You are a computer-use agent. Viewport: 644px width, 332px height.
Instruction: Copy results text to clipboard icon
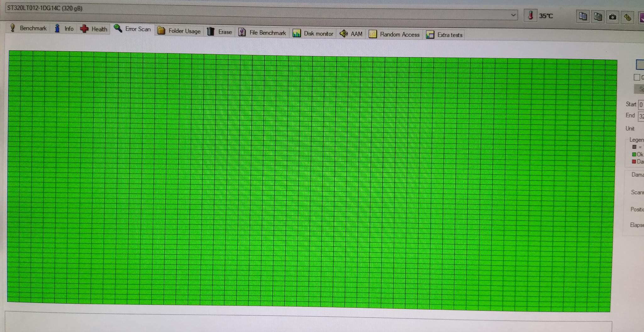click(x=583, y=16)
